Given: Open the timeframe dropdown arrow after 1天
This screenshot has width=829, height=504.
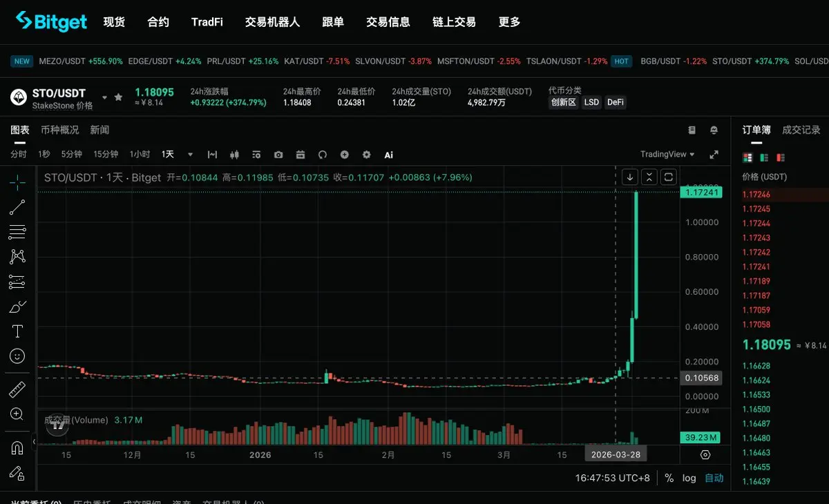Looking at the screenshot, I should point(191,155).
